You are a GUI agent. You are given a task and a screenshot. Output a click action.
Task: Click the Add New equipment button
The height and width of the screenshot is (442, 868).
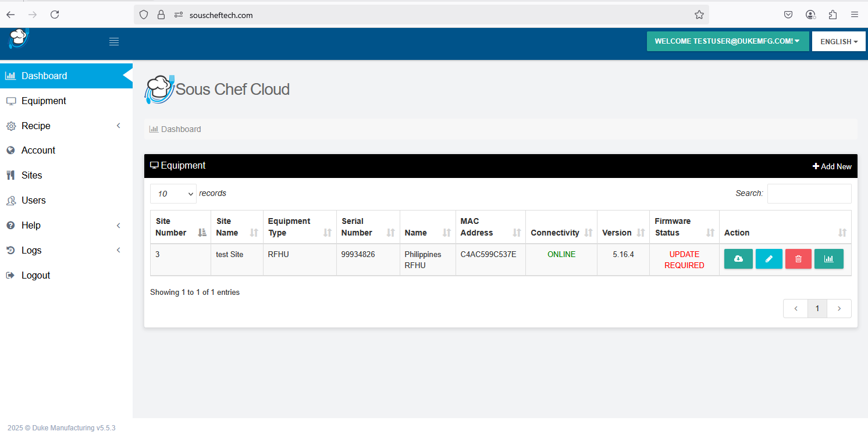coord(832,166)
